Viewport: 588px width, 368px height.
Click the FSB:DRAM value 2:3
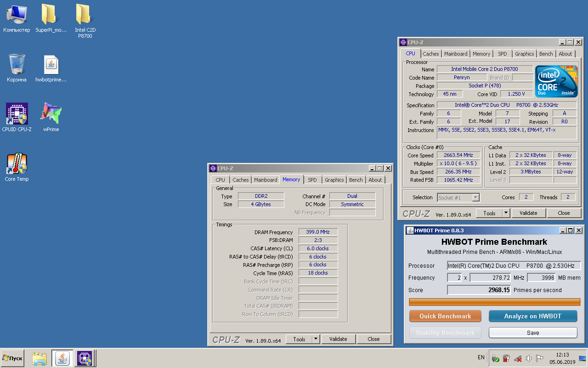(x=318, y=241)
